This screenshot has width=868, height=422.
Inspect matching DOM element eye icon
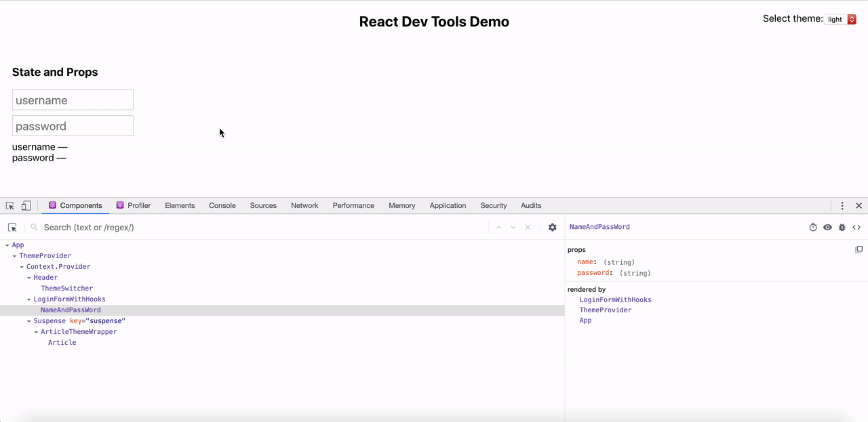point(827,228)
